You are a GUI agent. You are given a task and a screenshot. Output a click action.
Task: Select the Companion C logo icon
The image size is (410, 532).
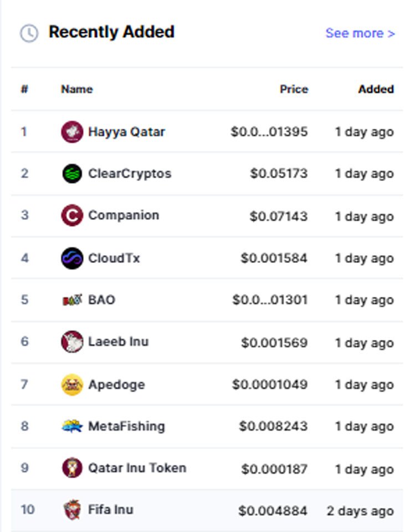click(x=72, y=215)
